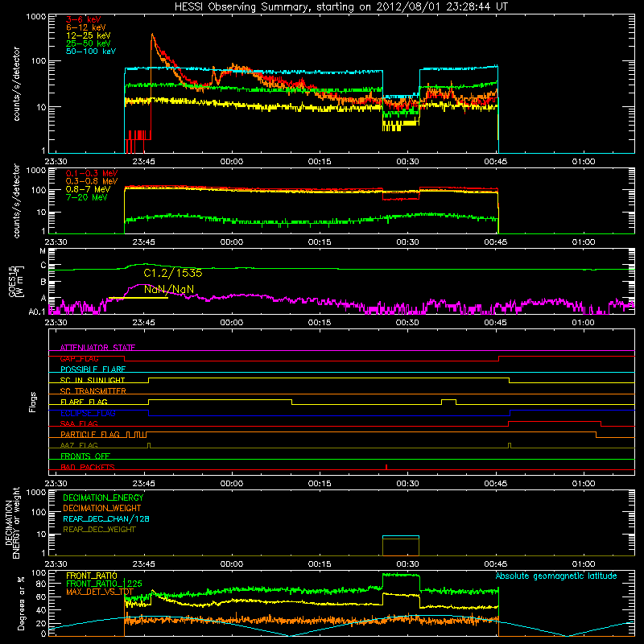
Task: Select the FRONTS_OFF flag label
Action: click(x=85, y=456)
